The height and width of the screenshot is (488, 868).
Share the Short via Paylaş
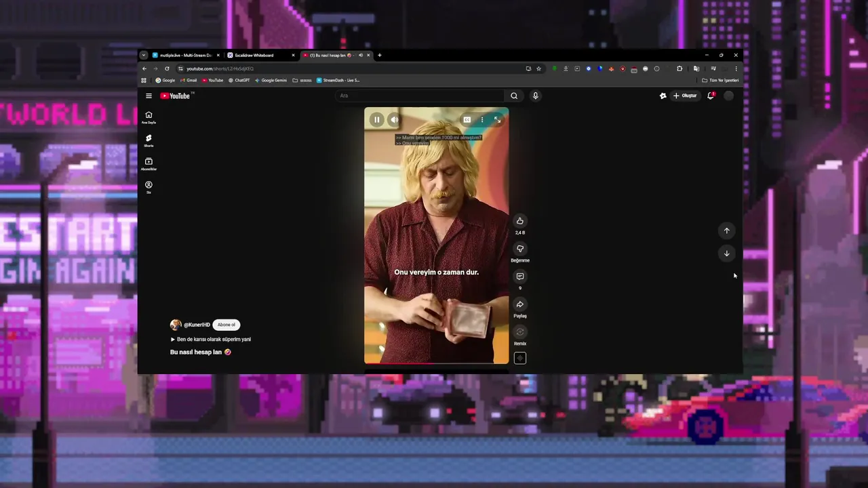coord(520,304)
